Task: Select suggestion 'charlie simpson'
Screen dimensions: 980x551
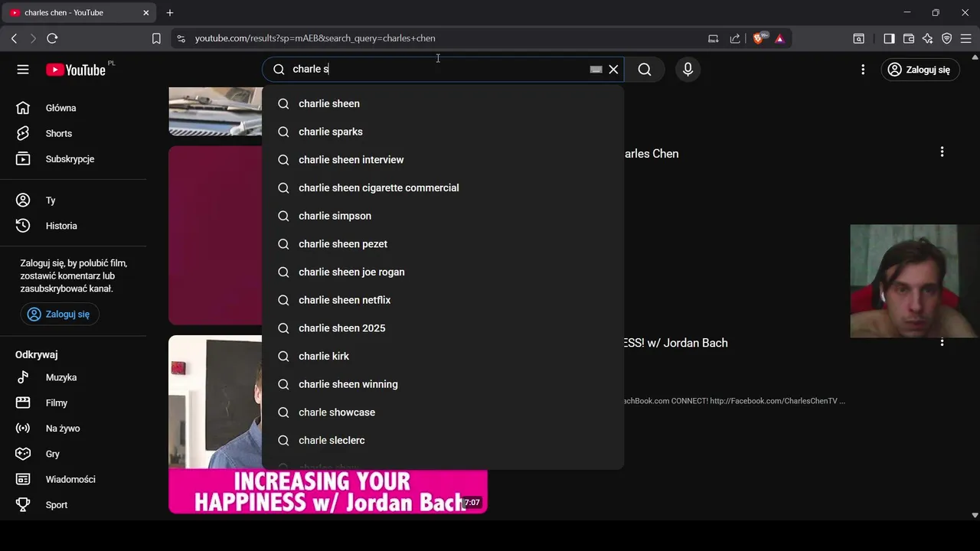Action: point(443,216)
